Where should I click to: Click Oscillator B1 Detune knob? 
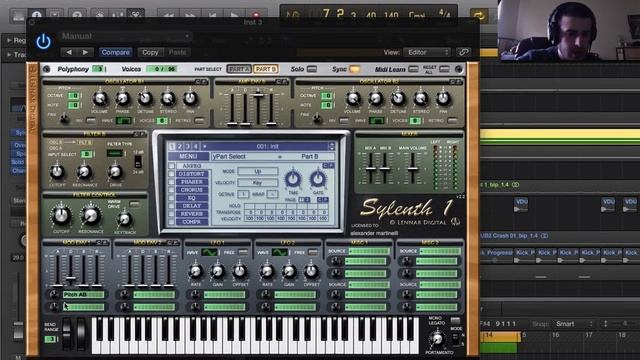tap(145, 98)
